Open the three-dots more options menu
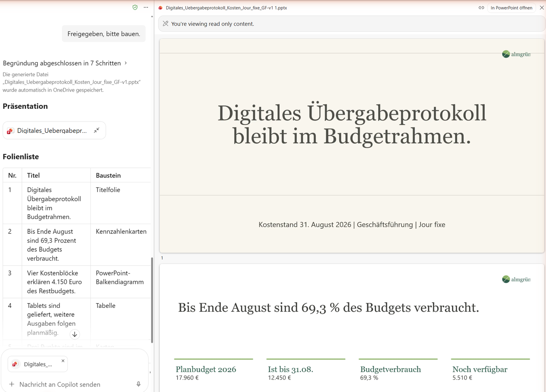546x392 pixels. pos(146,7)
